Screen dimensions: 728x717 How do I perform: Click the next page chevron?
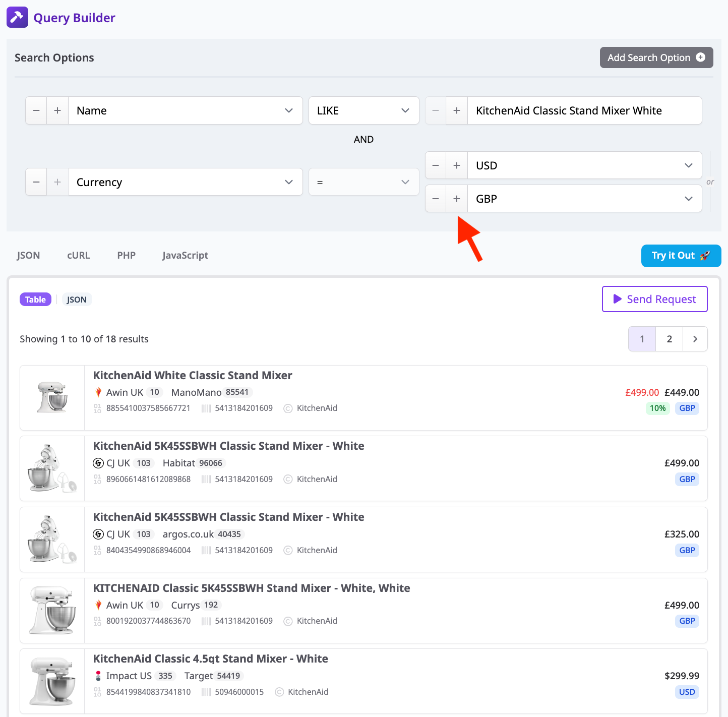pyautogui.click(x=695, y=339)
